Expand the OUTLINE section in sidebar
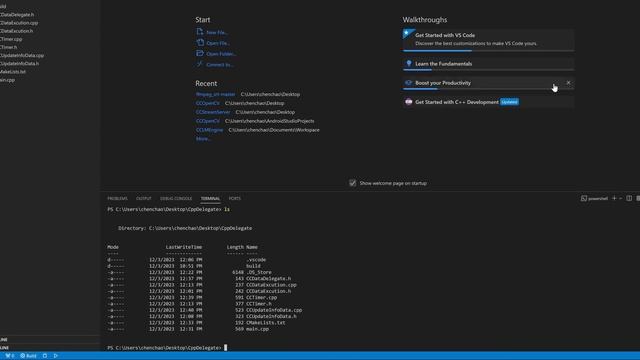The height and width of the screenshot is (360, 640). coord(49,340)
